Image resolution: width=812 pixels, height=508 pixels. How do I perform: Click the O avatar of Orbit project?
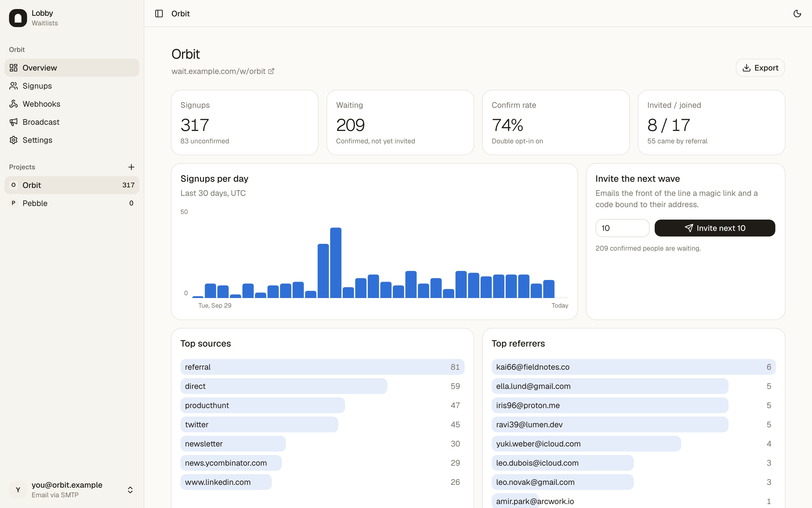(x=14, y=185)
